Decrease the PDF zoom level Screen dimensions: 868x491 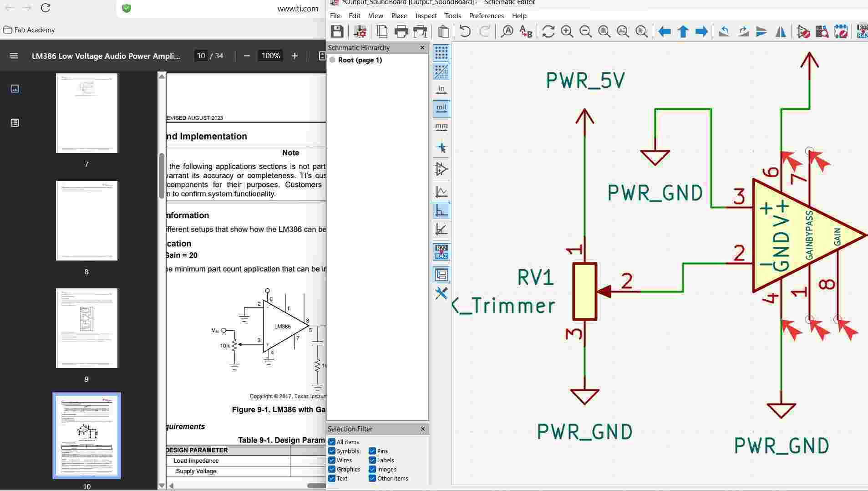click(247, 56)
